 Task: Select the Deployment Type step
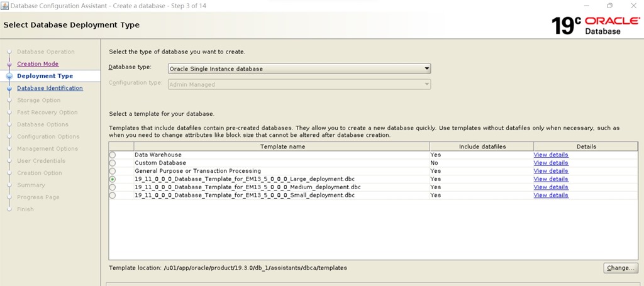click(x=45, y=76)
